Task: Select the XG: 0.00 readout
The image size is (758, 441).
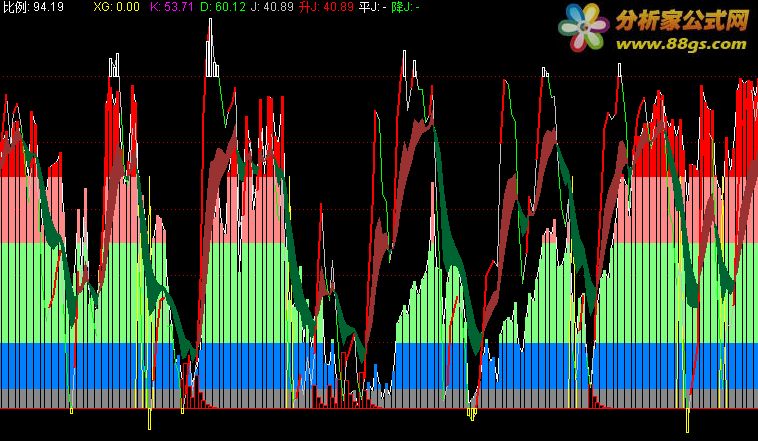Action: tap(117, 7)
